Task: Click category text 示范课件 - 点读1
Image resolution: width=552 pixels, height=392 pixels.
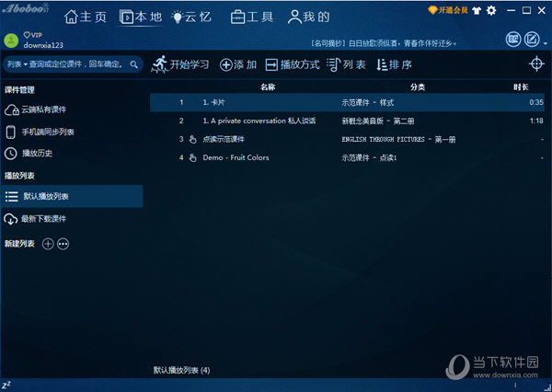Action: (369, 157)
